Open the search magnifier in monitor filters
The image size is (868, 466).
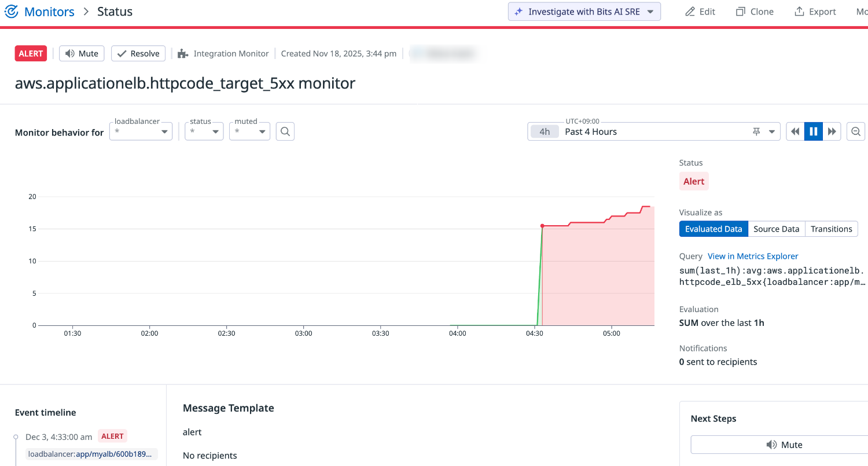[x=285, y=131]
